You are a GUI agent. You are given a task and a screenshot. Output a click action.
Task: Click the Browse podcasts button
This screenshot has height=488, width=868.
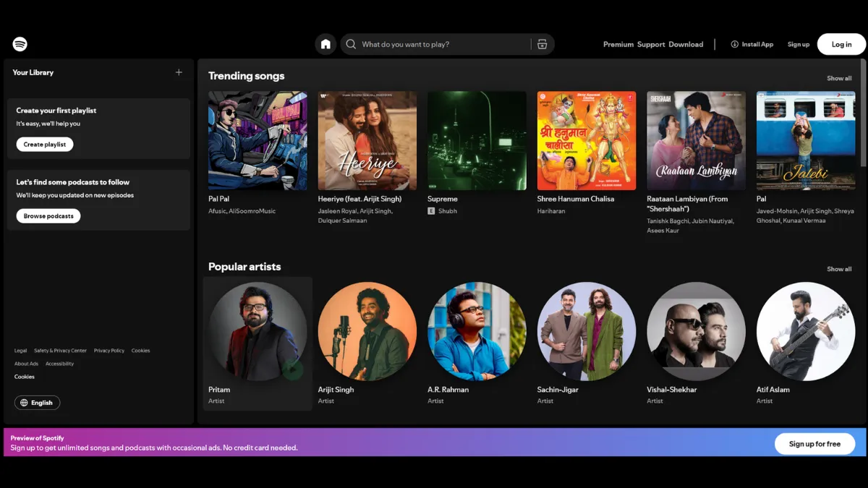click(48, 216)
